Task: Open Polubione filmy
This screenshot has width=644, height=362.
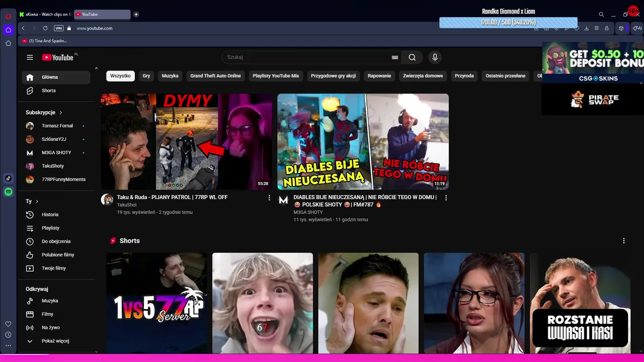Action: point(56,255)
